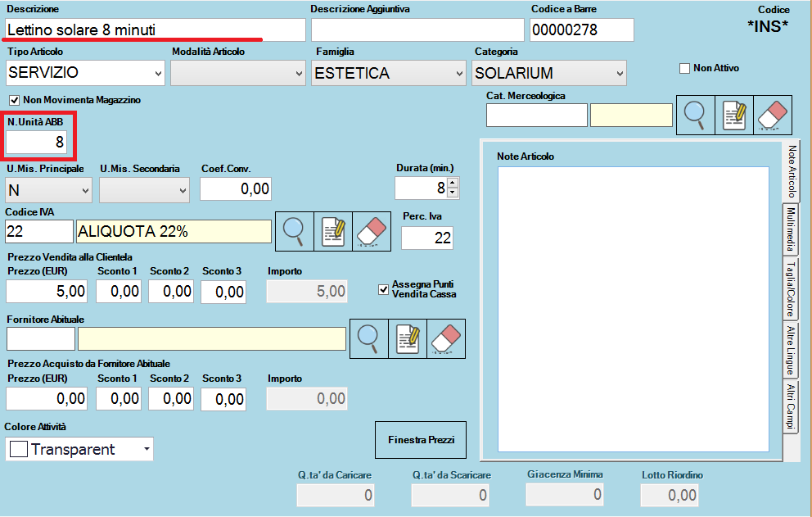Switch to the Multimedia vertical tab
Image resolution: width=812 pixels, height=517 pixels.
(x=791, y=229)
